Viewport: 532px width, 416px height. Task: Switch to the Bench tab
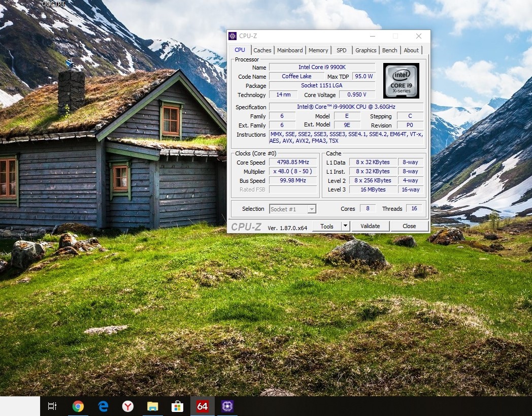[389, 50]
